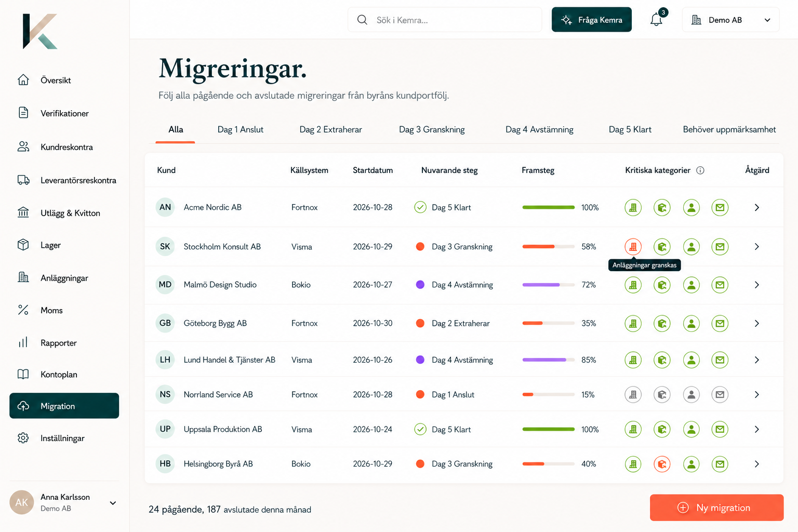
Task: Open Verifikationer in the sidebar
Action: point(64,113)
